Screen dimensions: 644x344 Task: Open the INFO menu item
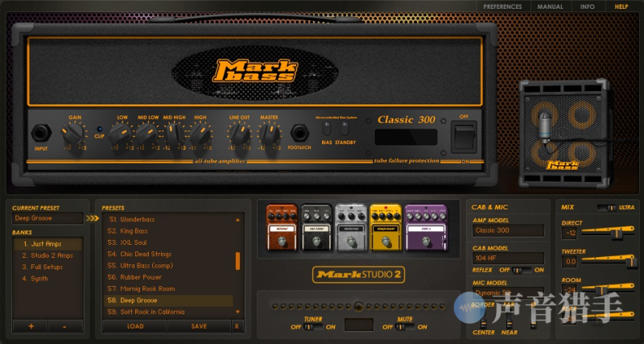coord(588,6)
